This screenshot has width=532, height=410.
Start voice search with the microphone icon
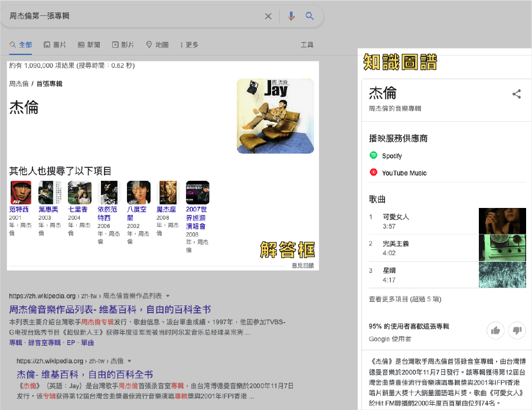click(x=291, y=16)
